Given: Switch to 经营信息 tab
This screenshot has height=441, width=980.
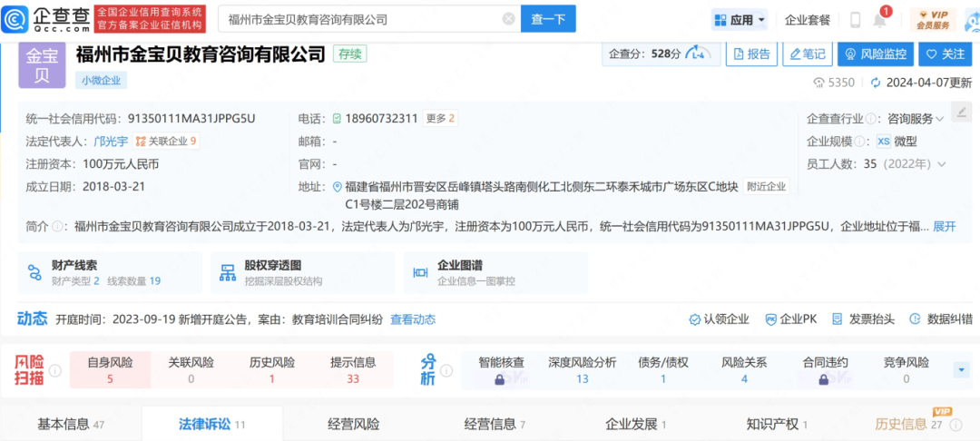Looking at the screenshot, I should pos(495,425).
